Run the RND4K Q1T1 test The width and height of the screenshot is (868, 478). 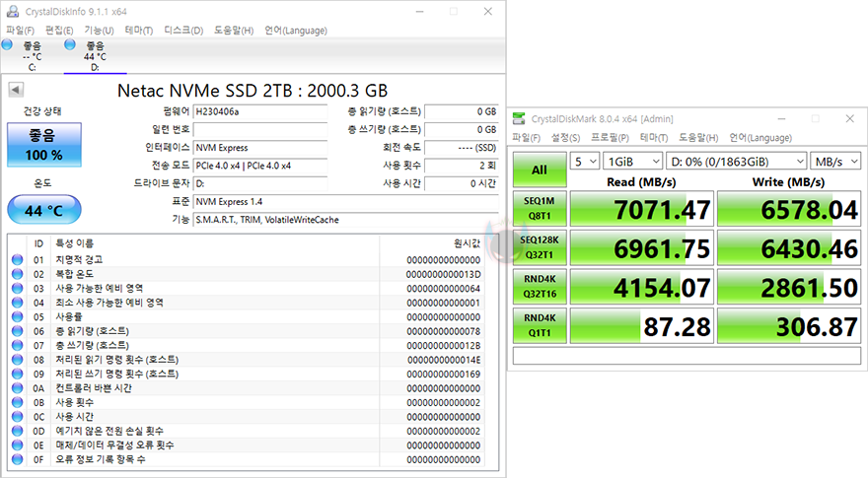(540, 325)
